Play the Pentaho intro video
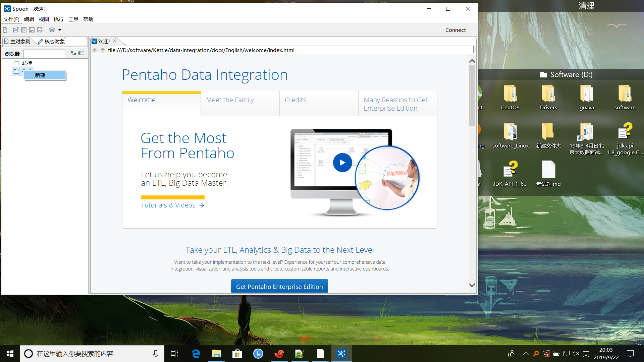The image size is (644, 362). 342,163
